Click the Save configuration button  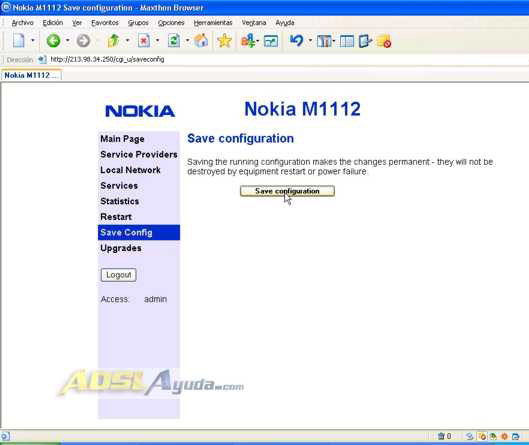287,191
